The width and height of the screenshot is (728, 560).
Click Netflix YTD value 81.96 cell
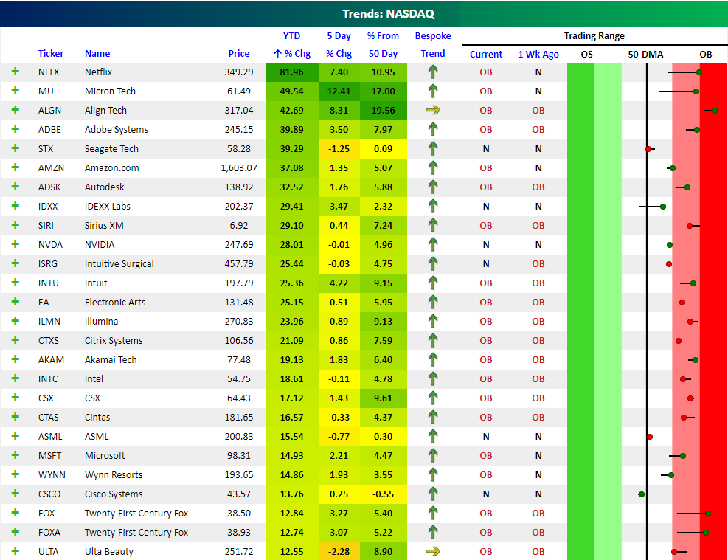click(291, 72)
